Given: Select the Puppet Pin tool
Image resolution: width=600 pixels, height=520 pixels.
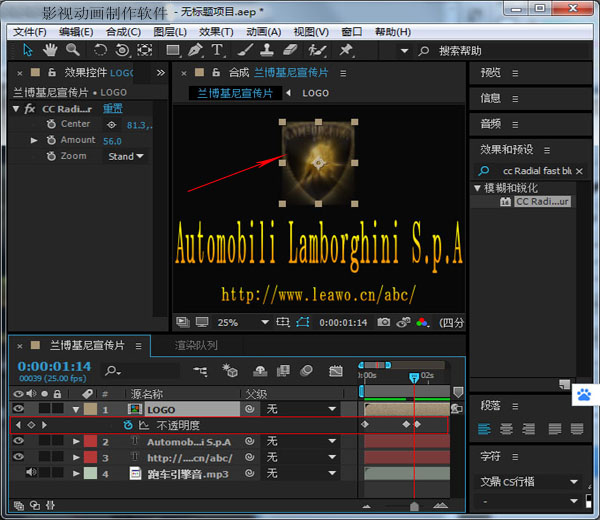Looking at the screenshot, I should pos(346,50).
